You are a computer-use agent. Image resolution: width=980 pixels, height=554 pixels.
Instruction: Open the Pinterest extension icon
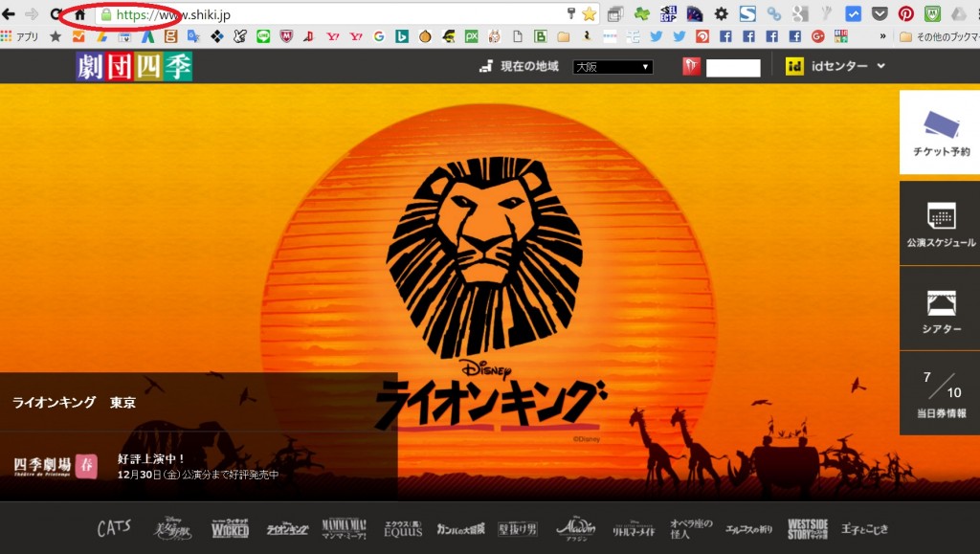click(x=905, y=13)
